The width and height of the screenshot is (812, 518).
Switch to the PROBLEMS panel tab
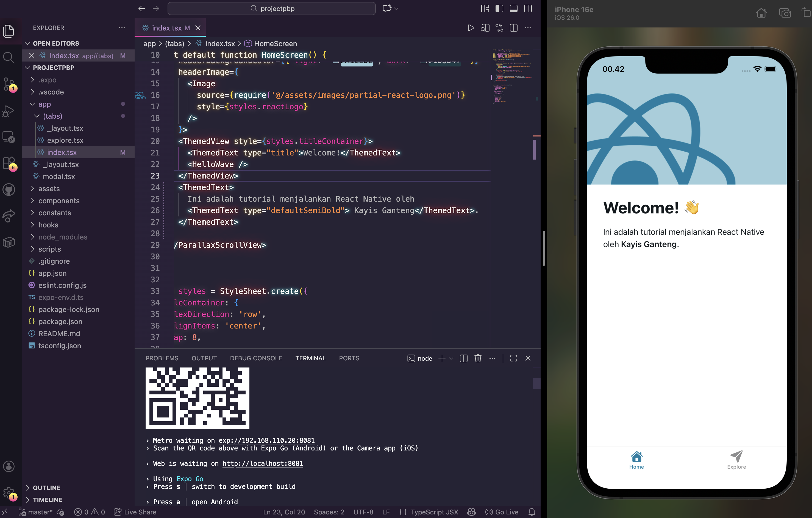pos(162,358)
